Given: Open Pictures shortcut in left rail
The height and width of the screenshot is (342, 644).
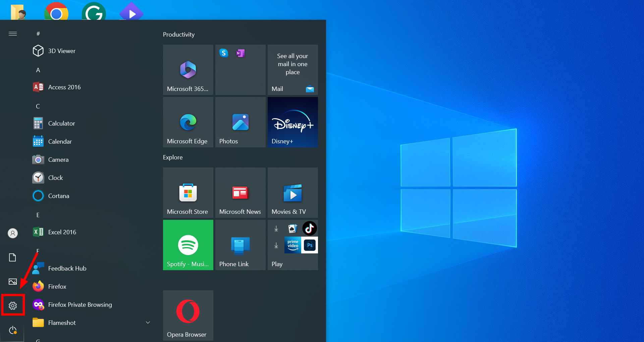Looking at the screenshot, I should [12, 282].
